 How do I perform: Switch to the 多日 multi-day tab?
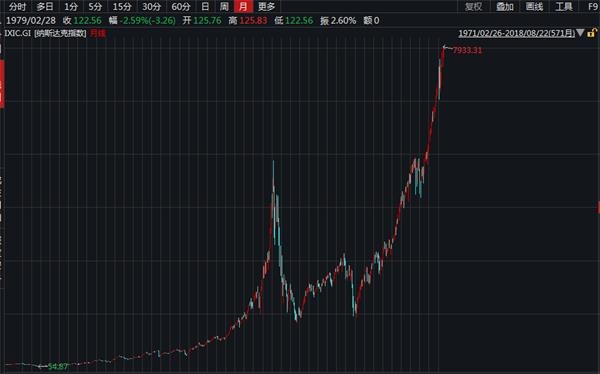pyautogui.click(x=45, y=7)
